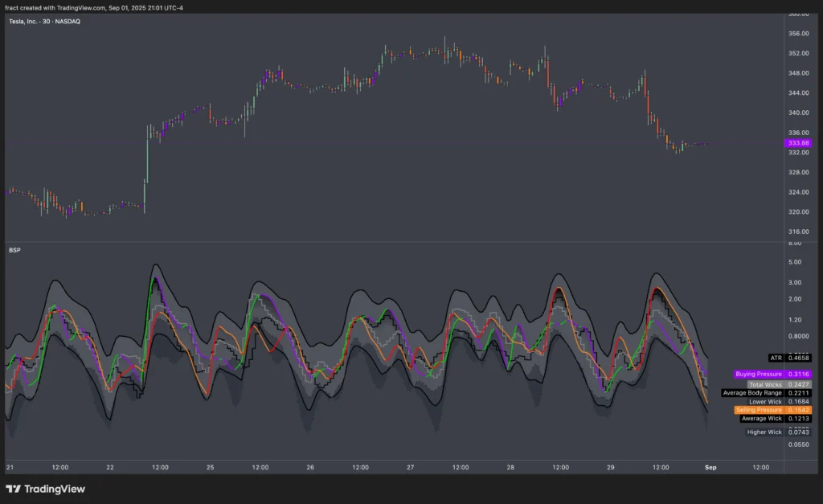Click 352.00 on the price scale
823x504 pixels.
tap(798, 54)
